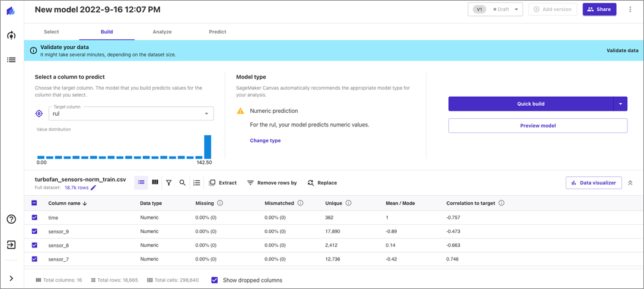This screenshot has height=289, width=644.
Task: Open the filter icon in toolbar
Action: click(x=169, y=183)
